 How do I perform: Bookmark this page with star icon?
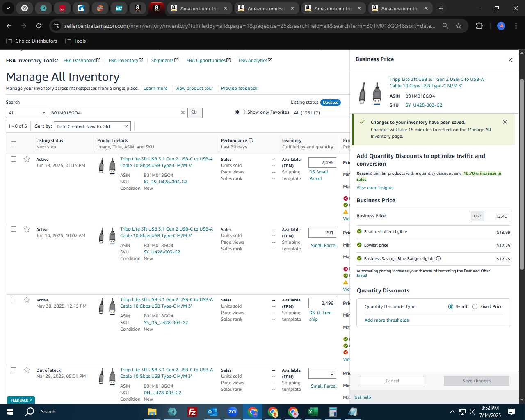(459, 26)
